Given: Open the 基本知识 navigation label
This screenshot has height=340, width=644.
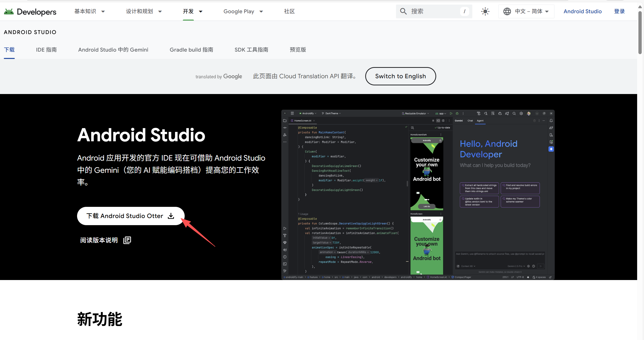Looking at the screenshot, I should coord(85,11).
